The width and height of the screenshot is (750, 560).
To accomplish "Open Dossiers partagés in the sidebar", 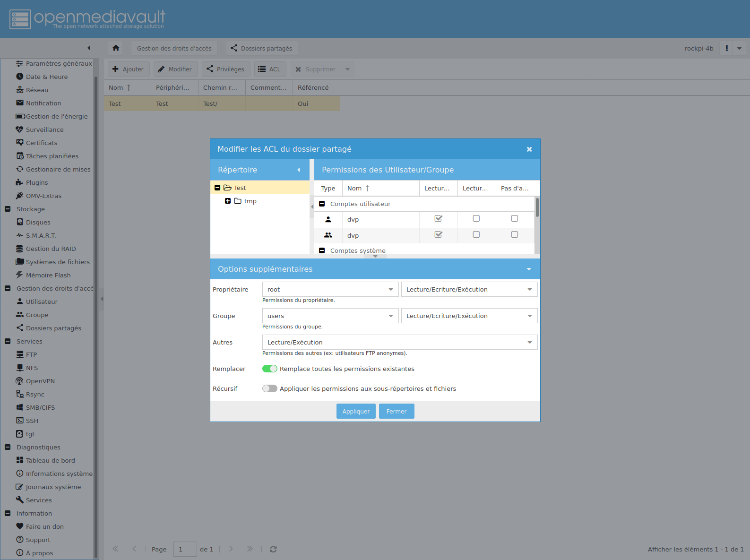I will 53,328.
